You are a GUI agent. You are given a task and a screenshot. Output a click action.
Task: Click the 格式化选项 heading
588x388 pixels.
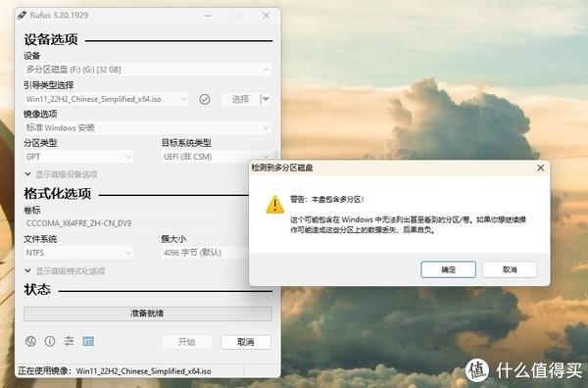(58, 193)
